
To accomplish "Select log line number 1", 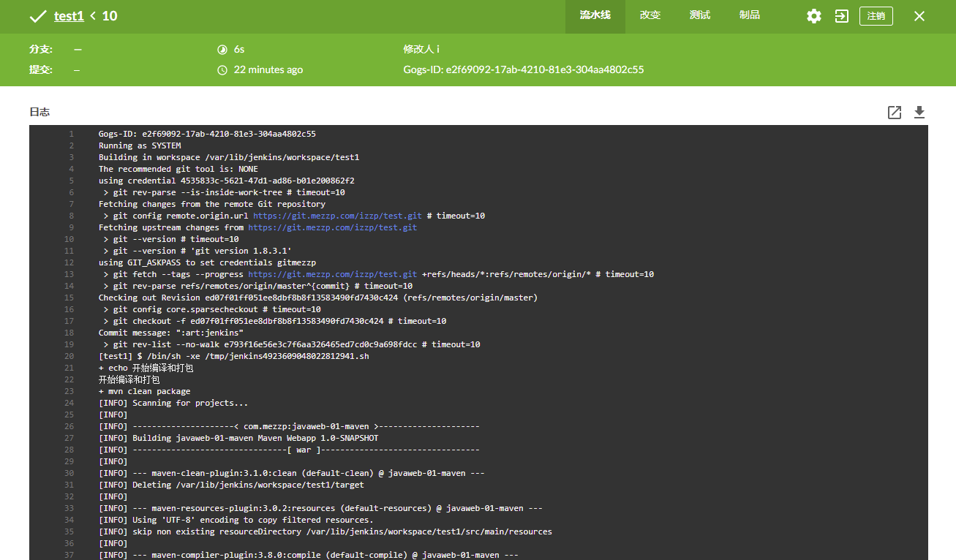I will [72, 134].
